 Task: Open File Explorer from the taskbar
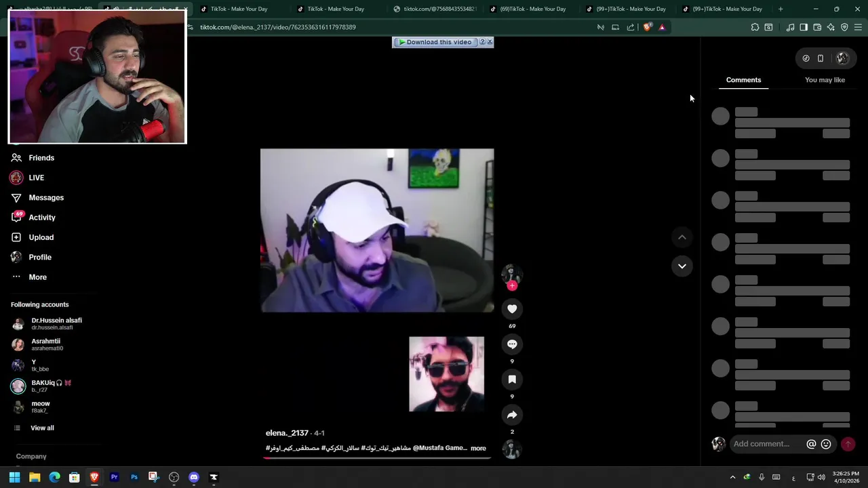[35, 477]
